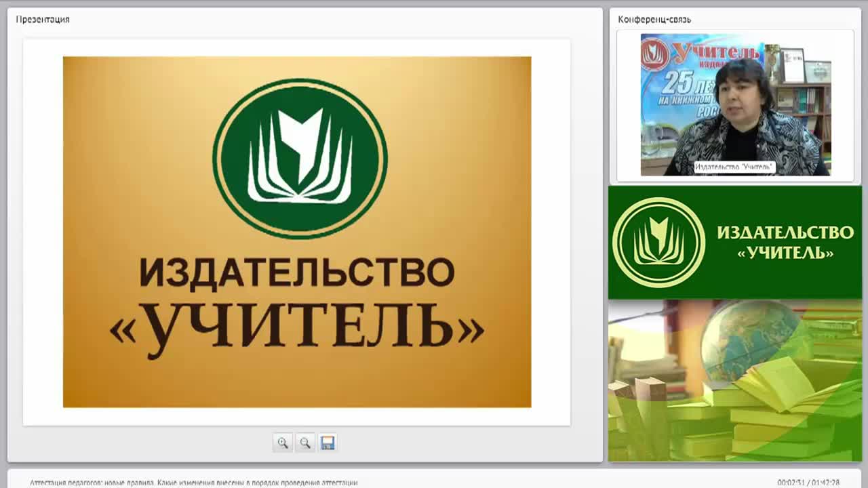The height and width of the screenshot is (488, 868).
Task: Select the Презентация panel title
Action: [43, 20]
